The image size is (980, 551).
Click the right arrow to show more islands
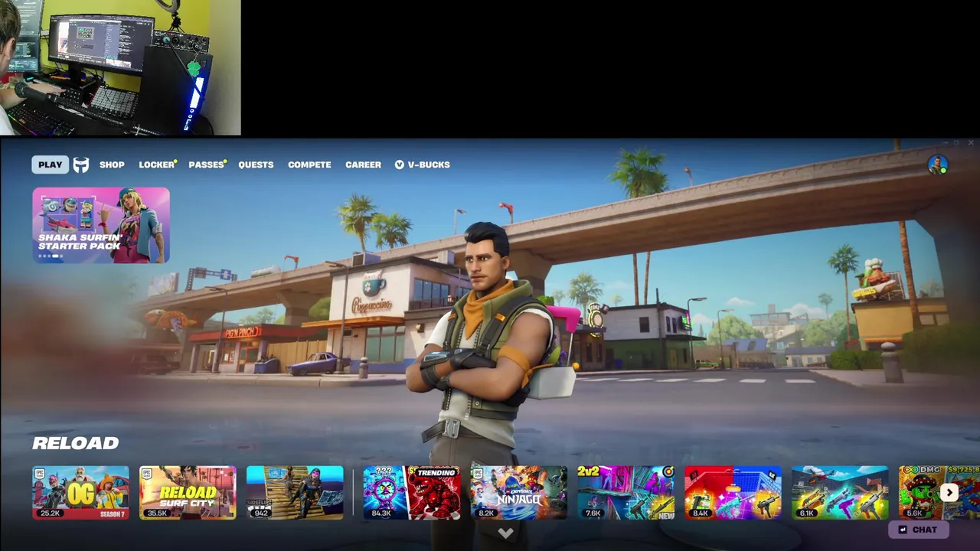click(x=949, y=493)
